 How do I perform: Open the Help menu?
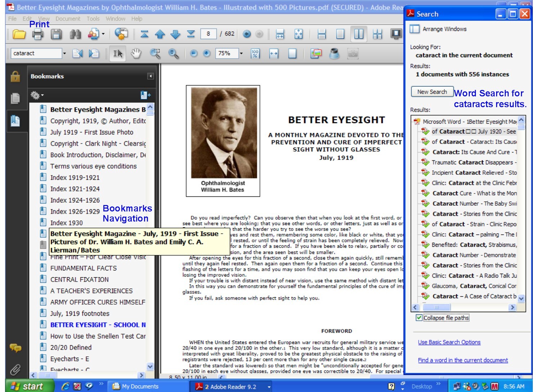(136, 19)
